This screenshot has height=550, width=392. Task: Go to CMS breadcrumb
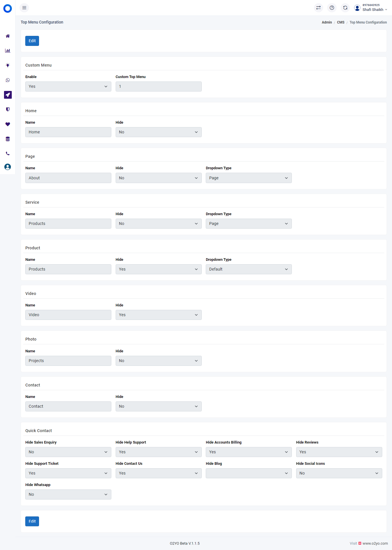click(x=341, y=22)
